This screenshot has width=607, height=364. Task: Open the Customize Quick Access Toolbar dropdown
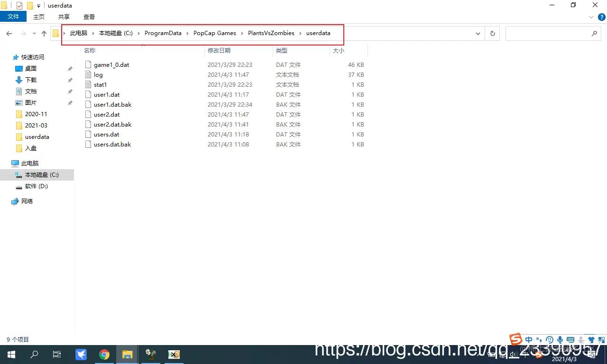coord(39,6)
